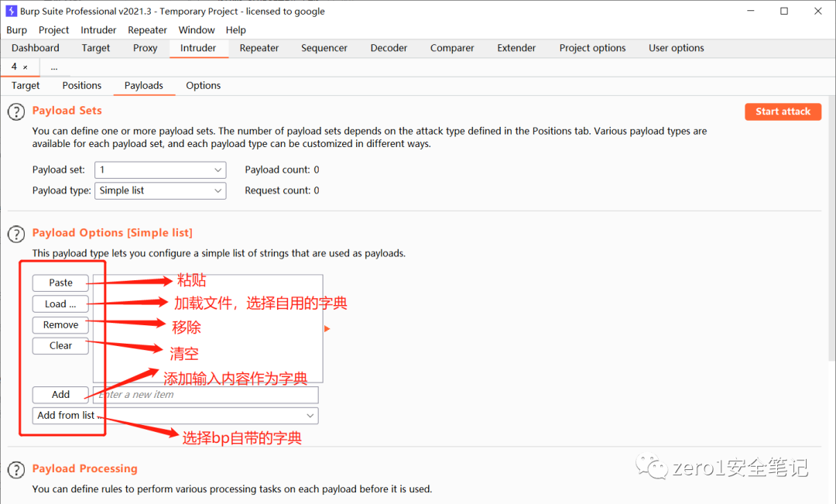Click the Payload count: 0 text
Viewport: 836px width, 504px height.
pyautogui.click(x=282, y=170)
